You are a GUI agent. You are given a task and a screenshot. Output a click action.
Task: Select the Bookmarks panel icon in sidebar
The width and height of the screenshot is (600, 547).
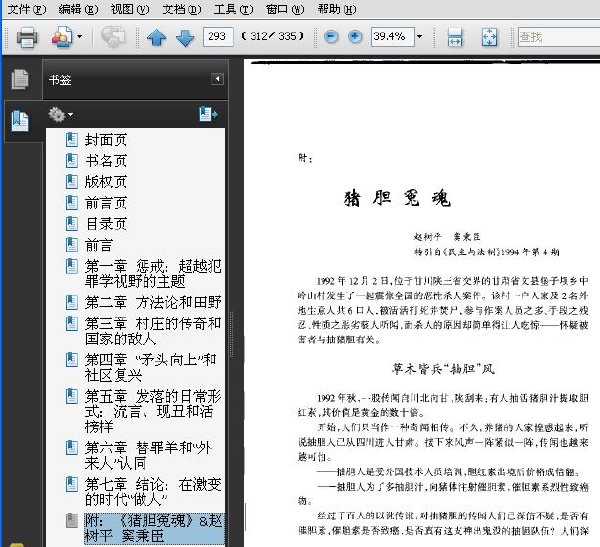(20, 121)
